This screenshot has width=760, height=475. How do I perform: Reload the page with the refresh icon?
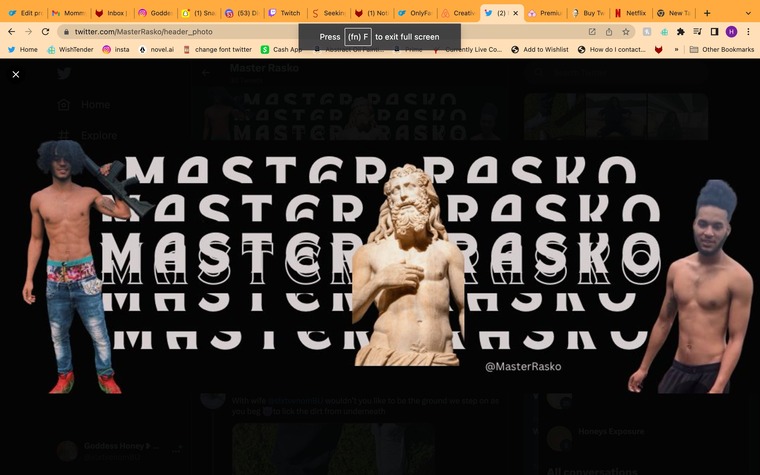click(x=46, y=32)
